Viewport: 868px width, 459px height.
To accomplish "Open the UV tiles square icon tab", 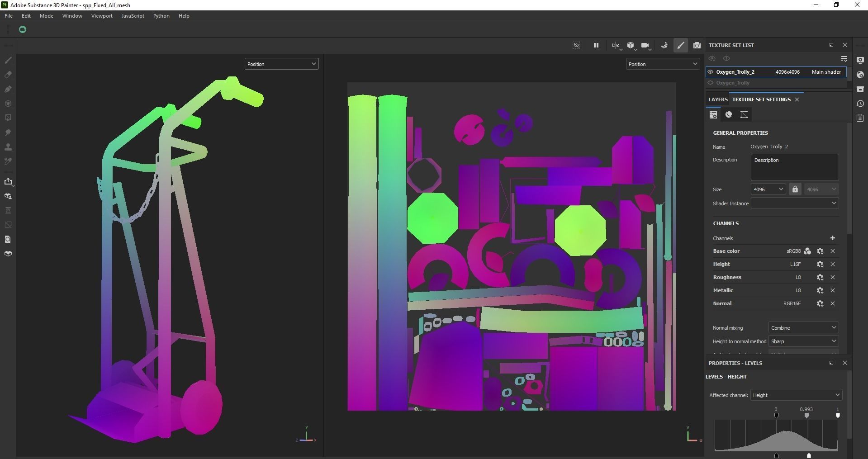I will click(744, 114).
